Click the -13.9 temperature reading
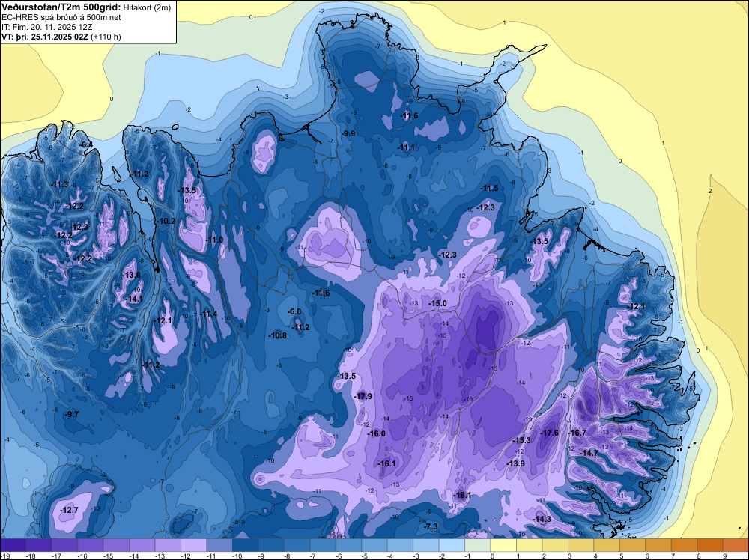This screenshot has width=749, height=560. (x=516, y=463)
